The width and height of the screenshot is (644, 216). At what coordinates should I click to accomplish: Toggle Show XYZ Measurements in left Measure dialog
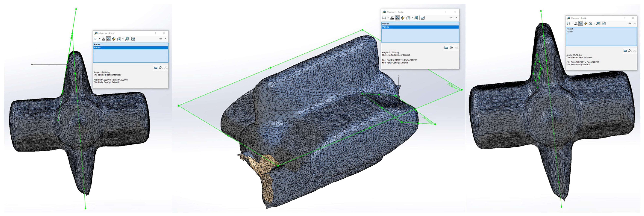tap(109, 39)
